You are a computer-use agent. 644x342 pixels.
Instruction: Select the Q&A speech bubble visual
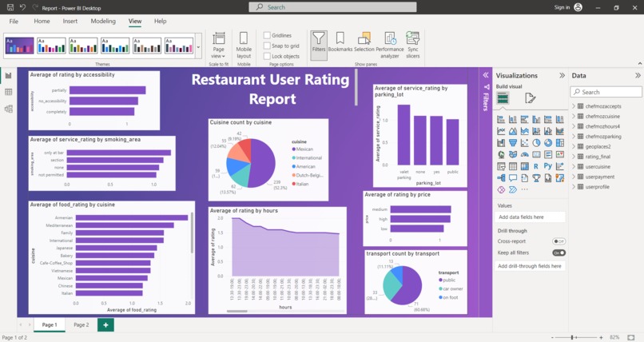tap(513, 177)
